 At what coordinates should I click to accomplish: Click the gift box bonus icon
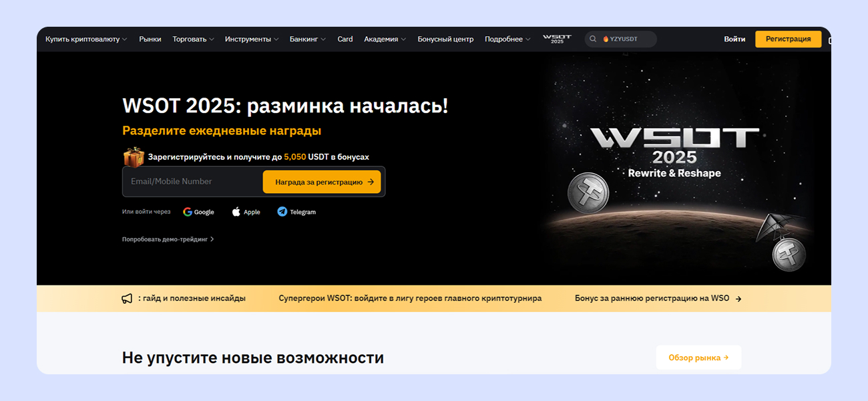pos(134,157)
